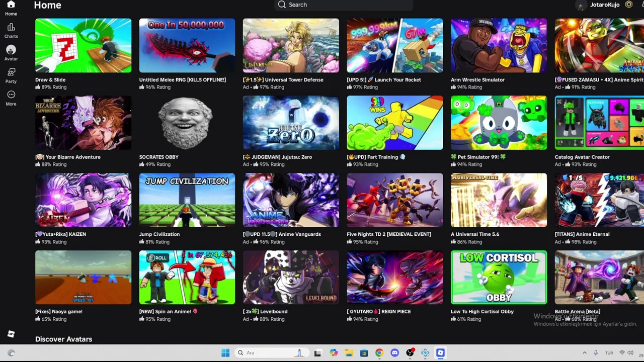
Task: Open File Explorer from the taskbar
Action: point(349,353)
